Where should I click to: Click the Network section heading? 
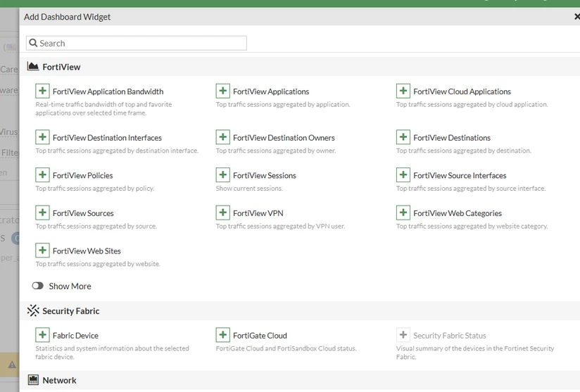pos(59,380)
